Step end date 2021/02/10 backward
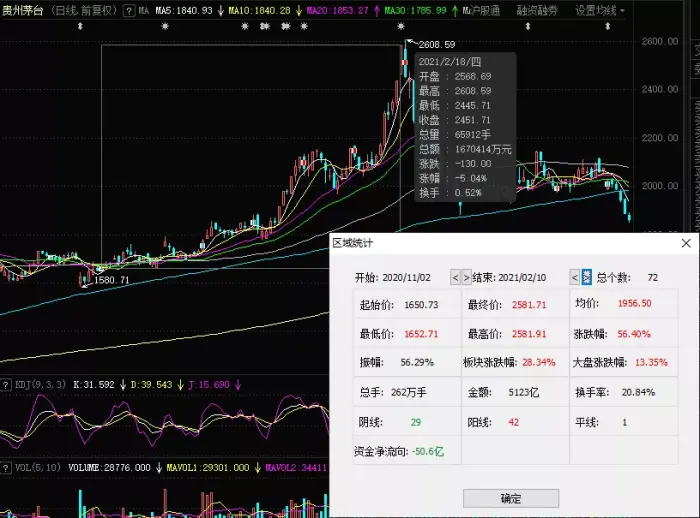Screen dimensions: 700x518 pos(575,278)
